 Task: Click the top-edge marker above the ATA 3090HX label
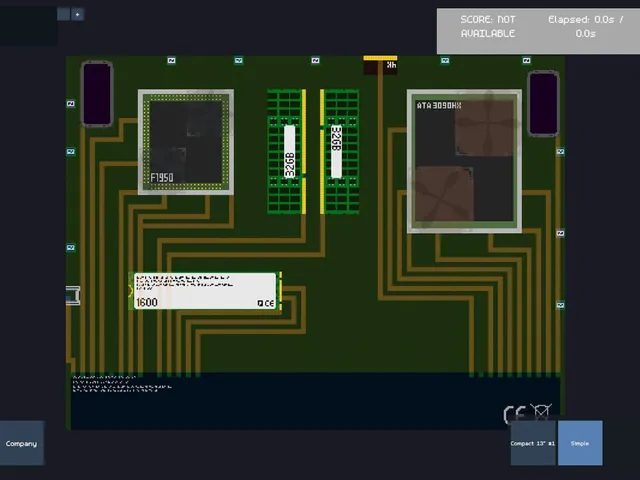click(445, 60)
